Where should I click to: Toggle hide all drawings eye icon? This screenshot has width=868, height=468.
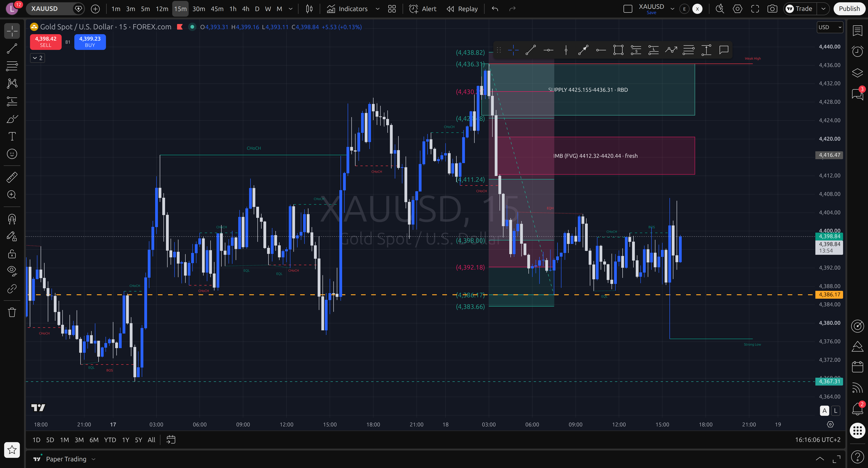click(x=12, y=271)
